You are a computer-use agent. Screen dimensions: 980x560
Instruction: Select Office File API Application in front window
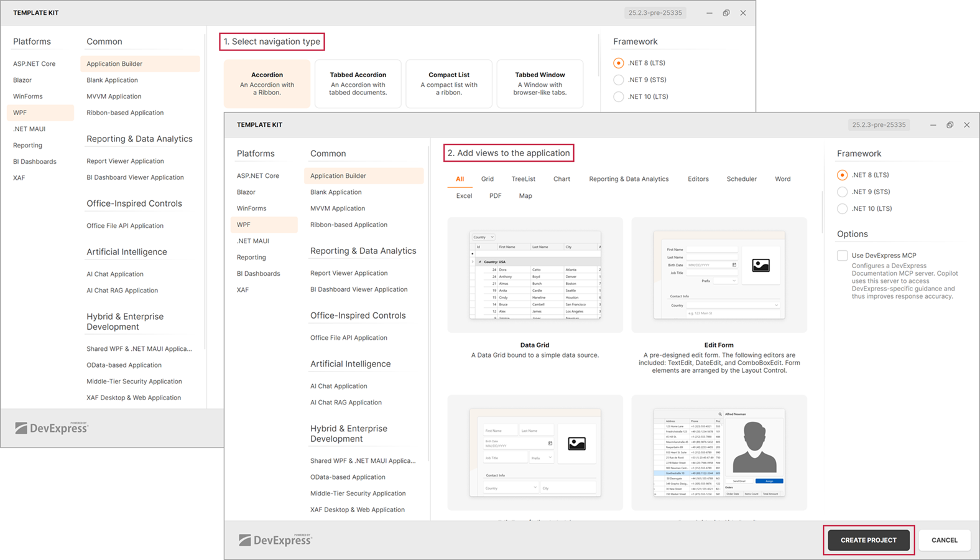coord(349,338)
